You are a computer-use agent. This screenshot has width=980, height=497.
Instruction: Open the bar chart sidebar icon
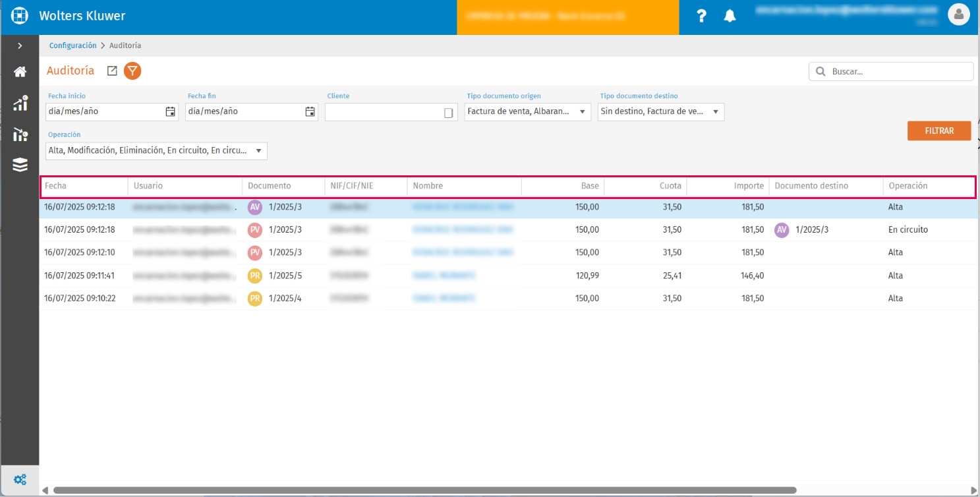[x=20, y=103]
